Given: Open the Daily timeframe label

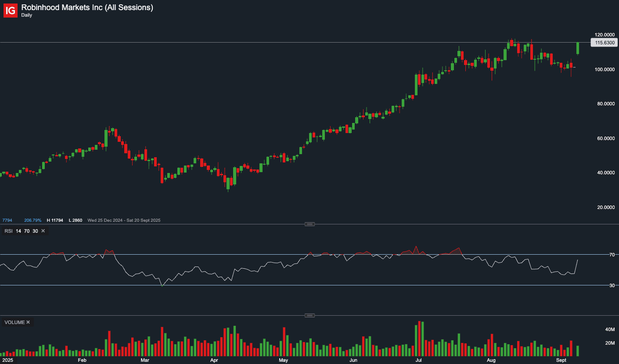Looking at the screenshot, I should click(27, 15).
